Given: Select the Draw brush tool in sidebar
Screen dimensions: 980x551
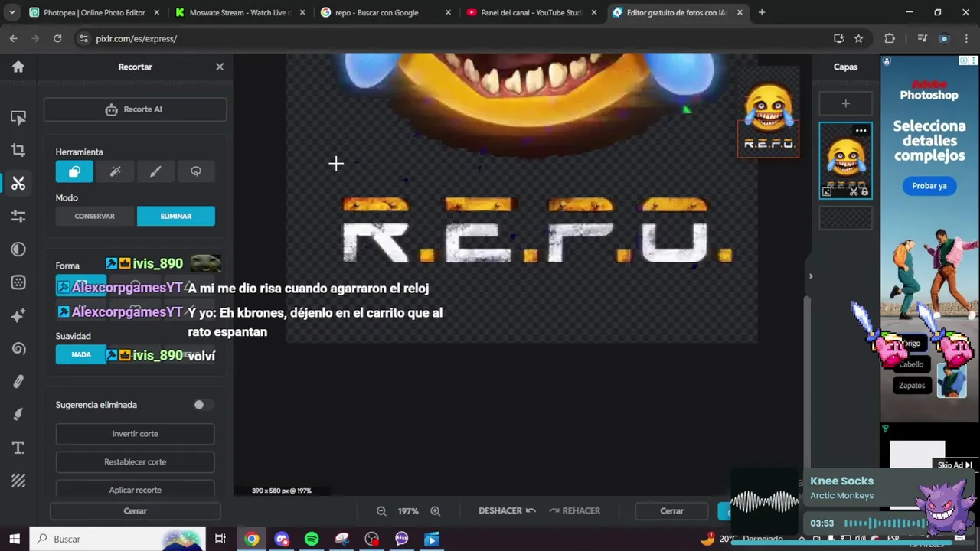Looking at the screenshot, I should point(18,414).
